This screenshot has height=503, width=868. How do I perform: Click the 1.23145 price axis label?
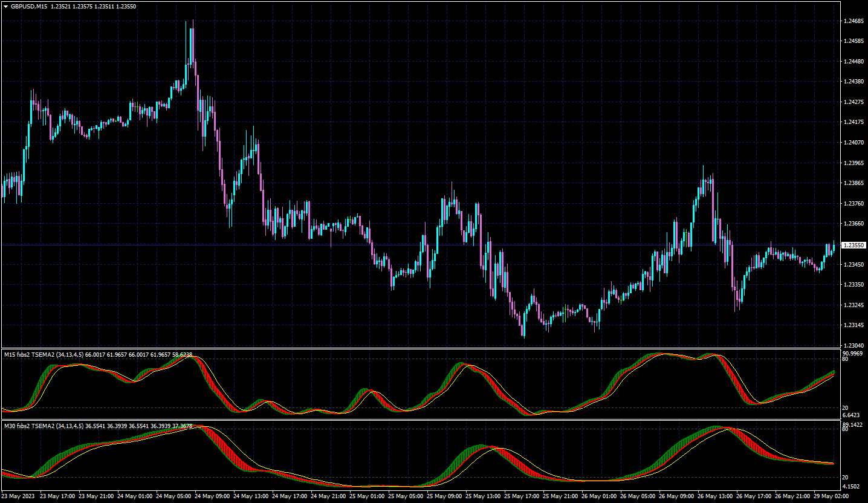point(853,325)
